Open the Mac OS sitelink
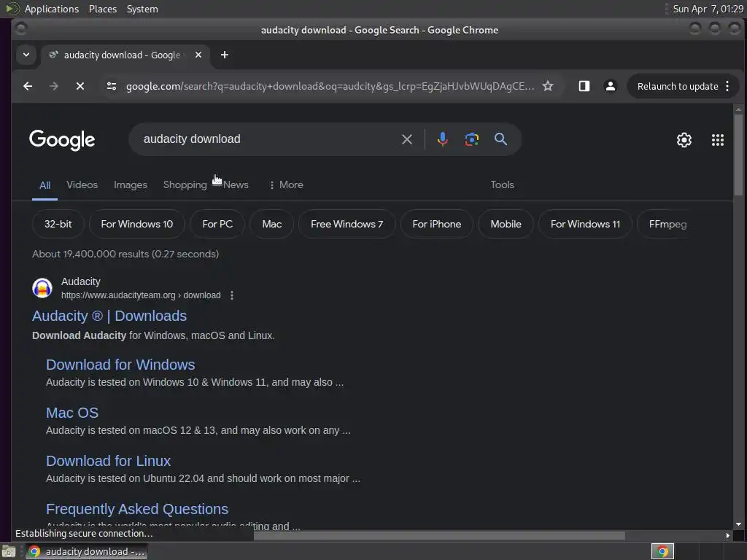This screenshot has height=560, width=747. tap(72, 413)
